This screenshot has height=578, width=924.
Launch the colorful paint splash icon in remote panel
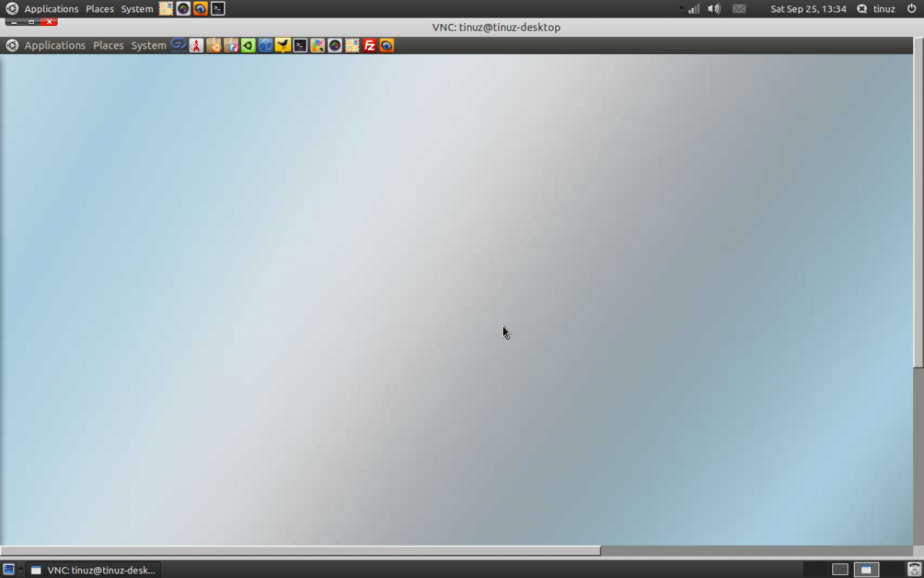pyautogui.click(x=317, y=45)
